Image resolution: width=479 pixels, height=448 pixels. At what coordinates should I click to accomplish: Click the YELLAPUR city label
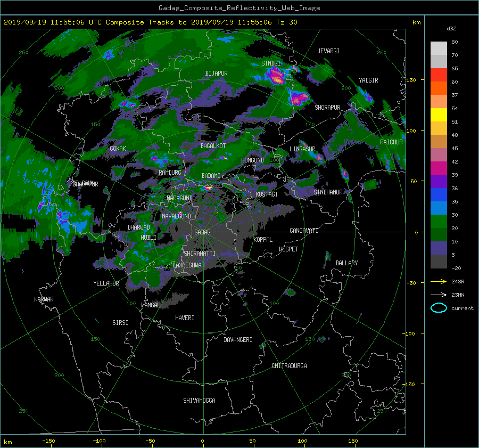(106, 283)
